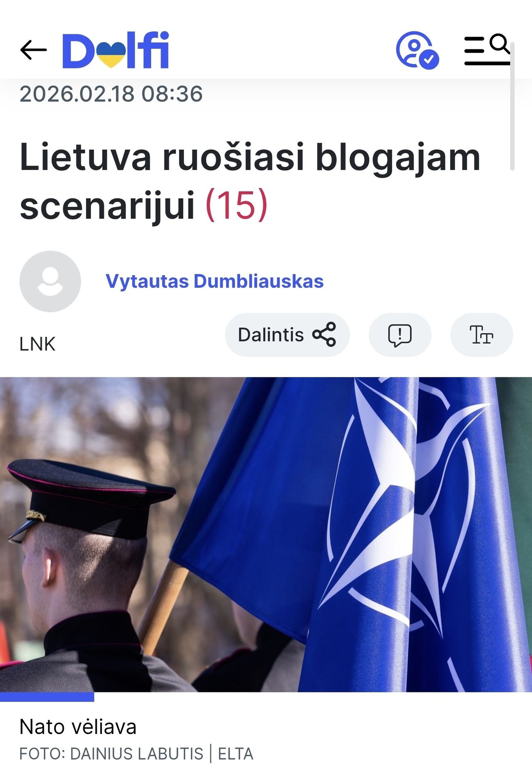Open the verified user profile icon
Viewport: 532px width, 772px height.
pos(417,50)
